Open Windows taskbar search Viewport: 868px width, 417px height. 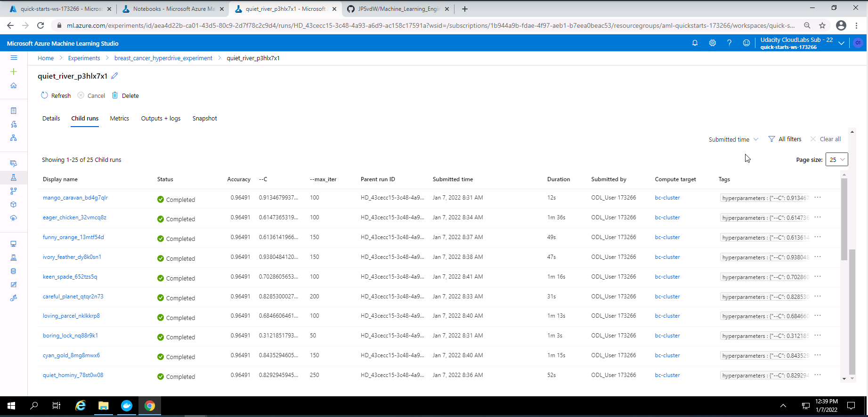34,406
